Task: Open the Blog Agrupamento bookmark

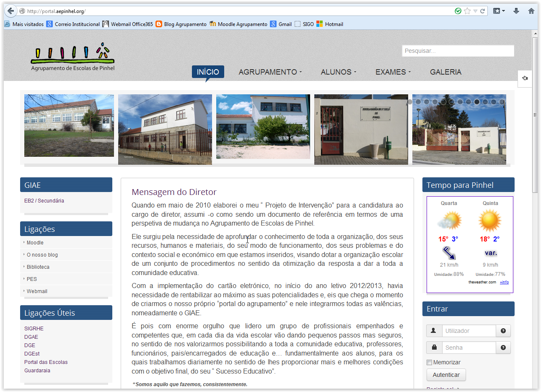Action: (181, 24)
